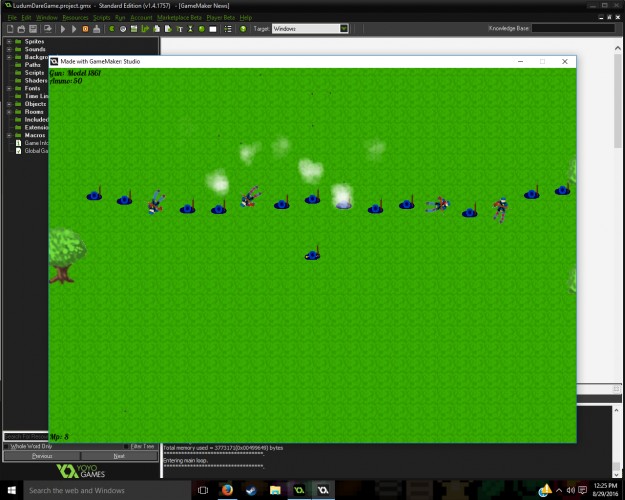Open Steam from the taskbar
The image size is (625, 500).
251,490
